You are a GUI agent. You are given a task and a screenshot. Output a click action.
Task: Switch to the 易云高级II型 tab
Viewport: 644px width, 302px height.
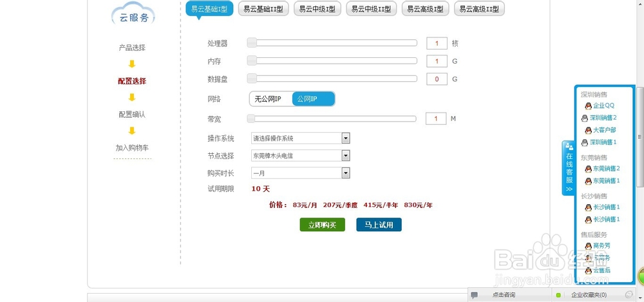pyautogui.click(x=479, y=8)
